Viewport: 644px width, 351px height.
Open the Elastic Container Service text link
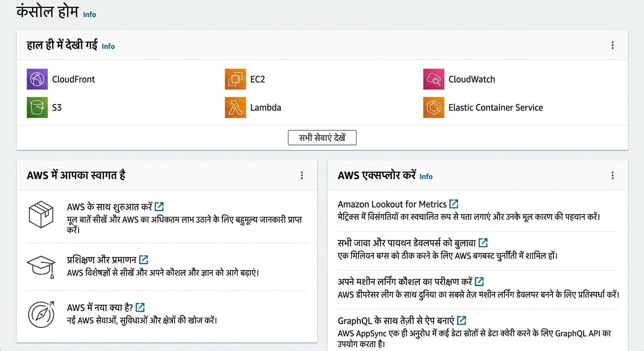pos(496,107)
